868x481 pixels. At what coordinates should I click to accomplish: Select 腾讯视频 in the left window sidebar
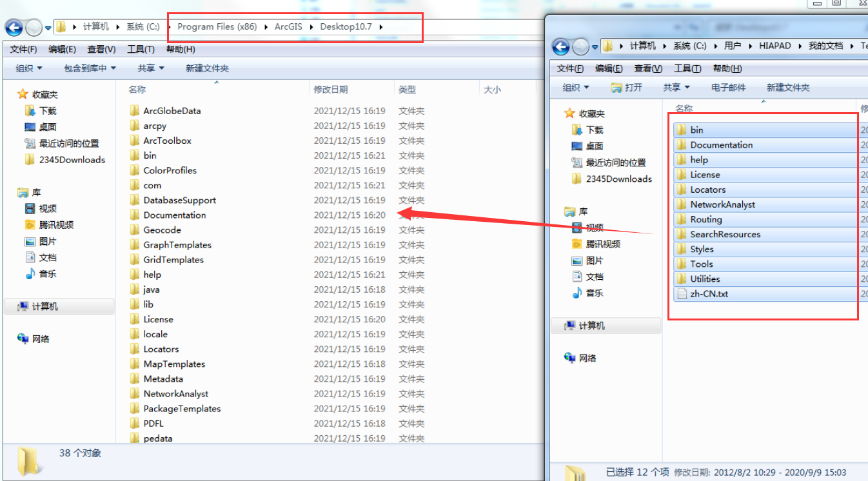click(x=49, y=224)
